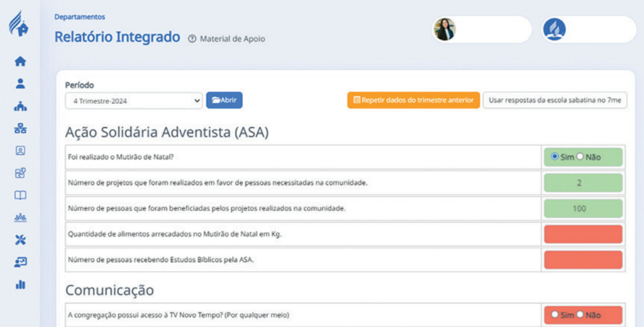
Task: Open the crossed tools sidebar icon
Action: pos(20,240)
